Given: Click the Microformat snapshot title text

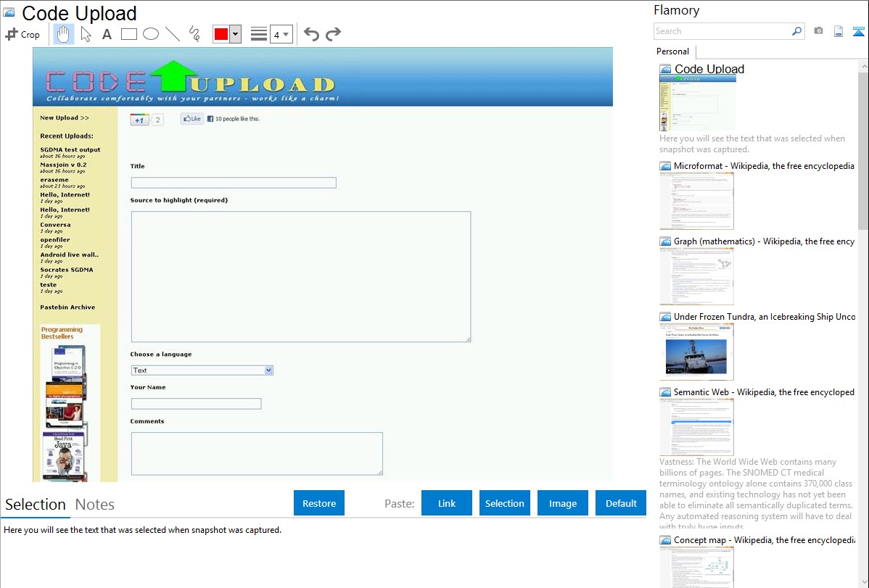Looking at the screenshot, I should click(x=764, y=166).
